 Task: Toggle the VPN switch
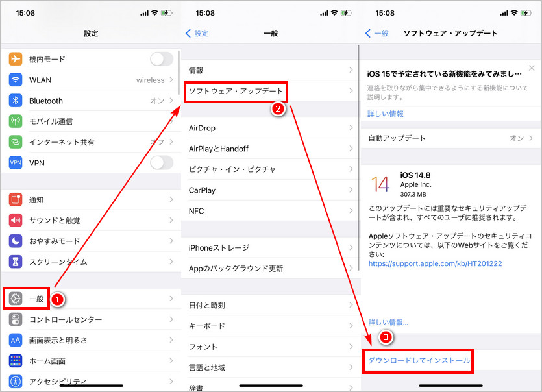(x=161, y=163)
